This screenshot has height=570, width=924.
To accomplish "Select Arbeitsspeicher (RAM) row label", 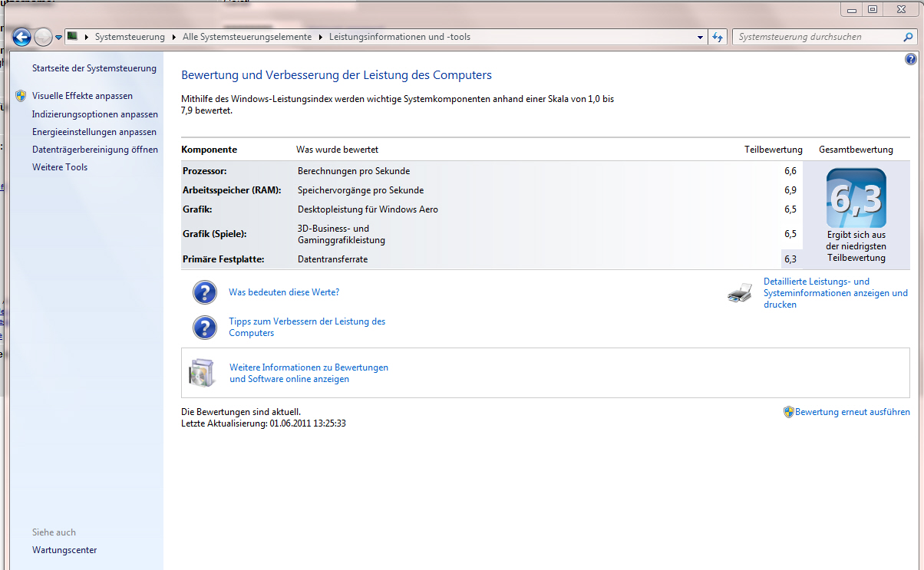I will pos(232,190).
